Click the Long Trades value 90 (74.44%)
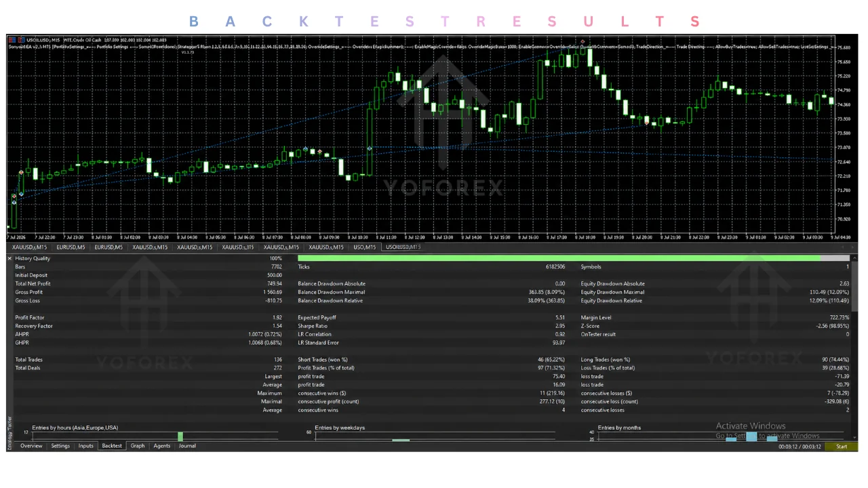This screenshot has height=488, width=868. (x=835, y=360)
